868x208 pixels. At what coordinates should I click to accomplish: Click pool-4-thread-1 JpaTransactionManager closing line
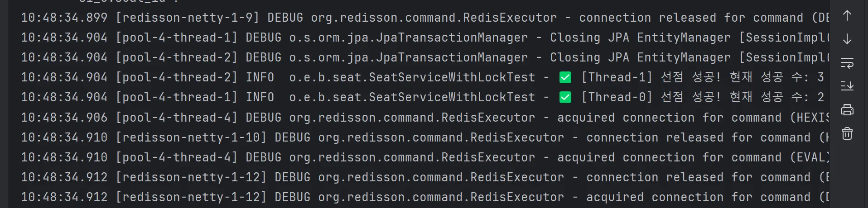click(x=425, y=38)
